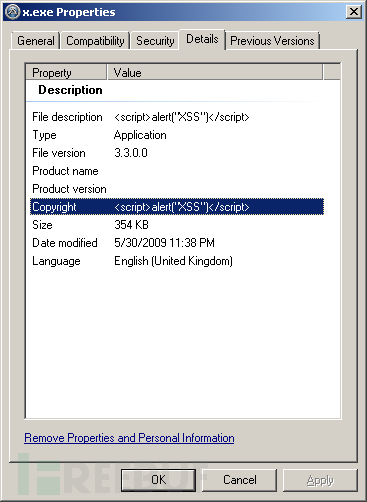Select the Details tab
Image resolution: width=367 pixels, height=502 pixels.
pos(202,39)
